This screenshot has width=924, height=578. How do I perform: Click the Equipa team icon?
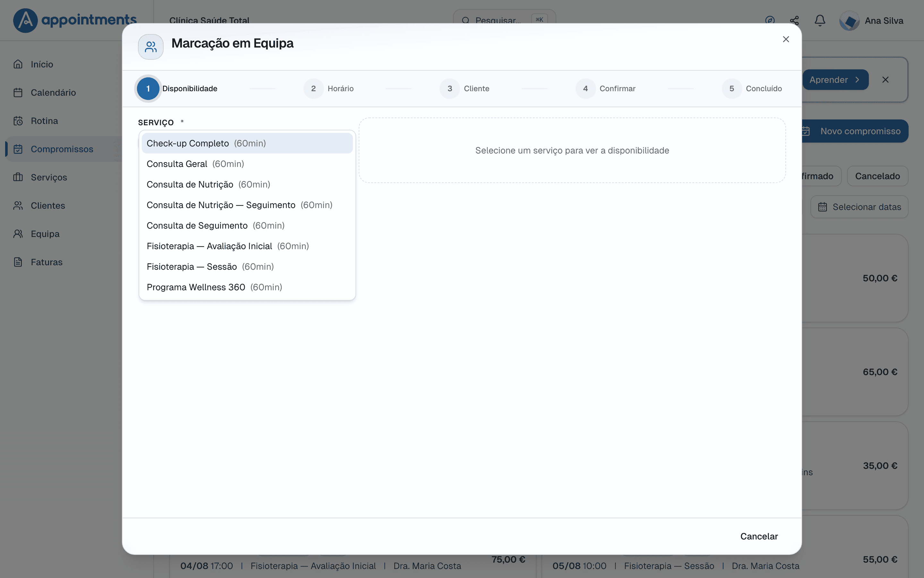[18, 234]
